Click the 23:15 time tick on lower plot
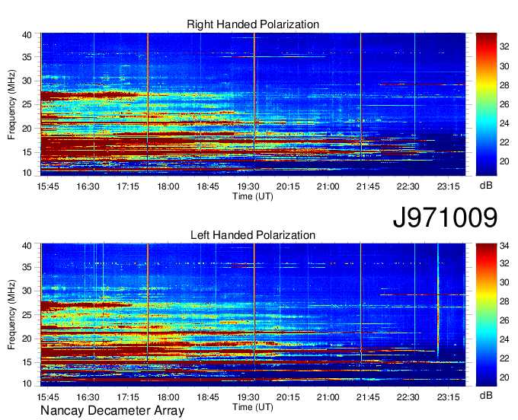 click(448, 397)
